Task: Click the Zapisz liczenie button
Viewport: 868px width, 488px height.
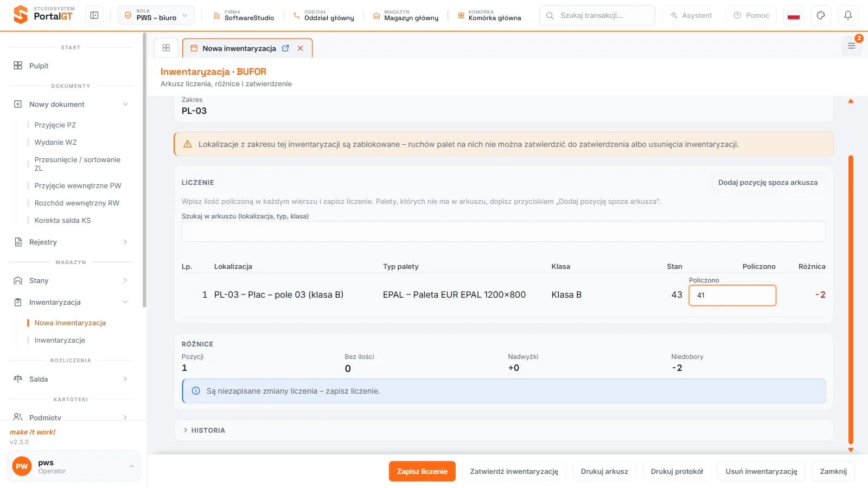Action: point(422,471)
